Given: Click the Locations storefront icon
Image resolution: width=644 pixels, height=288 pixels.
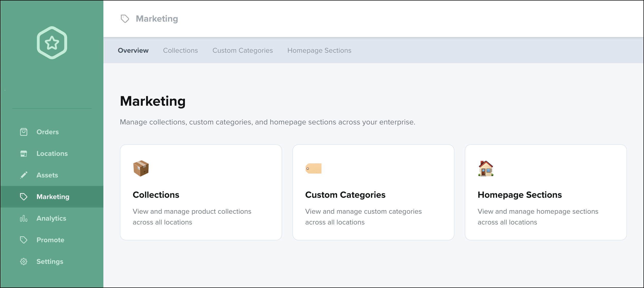Looking at the screenshot, I should coord(24,154).
